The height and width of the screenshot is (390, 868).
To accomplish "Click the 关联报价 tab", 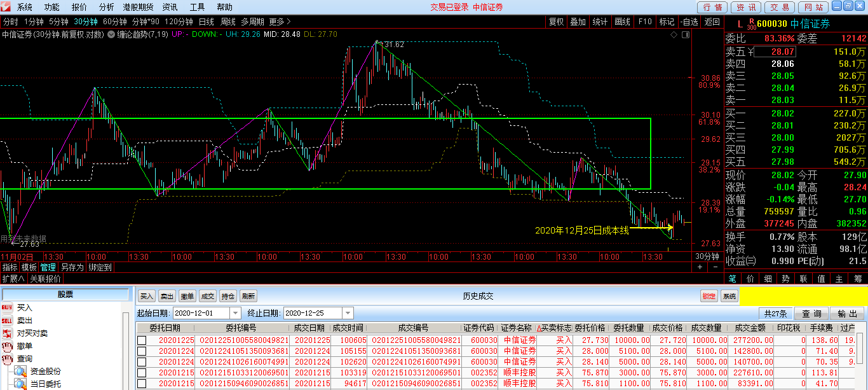I will tap(46, 279).
